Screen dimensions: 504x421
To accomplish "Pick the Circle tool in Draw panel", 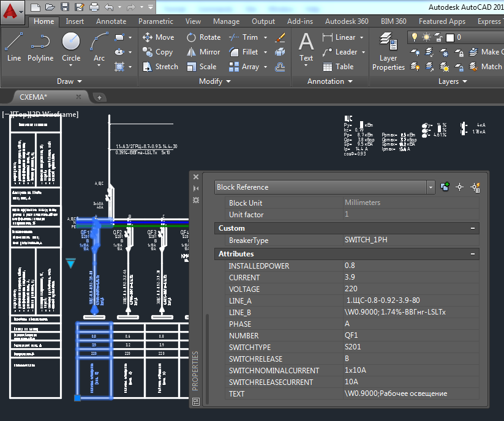I will [71, 47].
